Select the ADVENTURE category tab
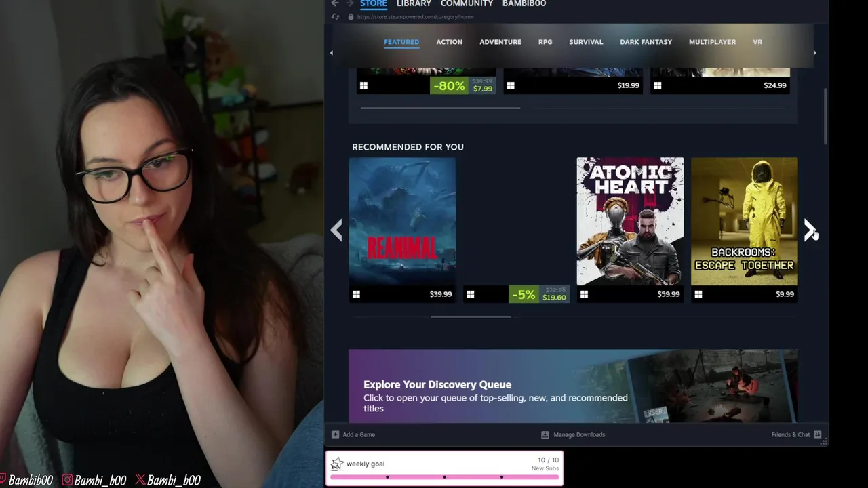The height and width of the screenshot is (488, 868). (500, 42)
